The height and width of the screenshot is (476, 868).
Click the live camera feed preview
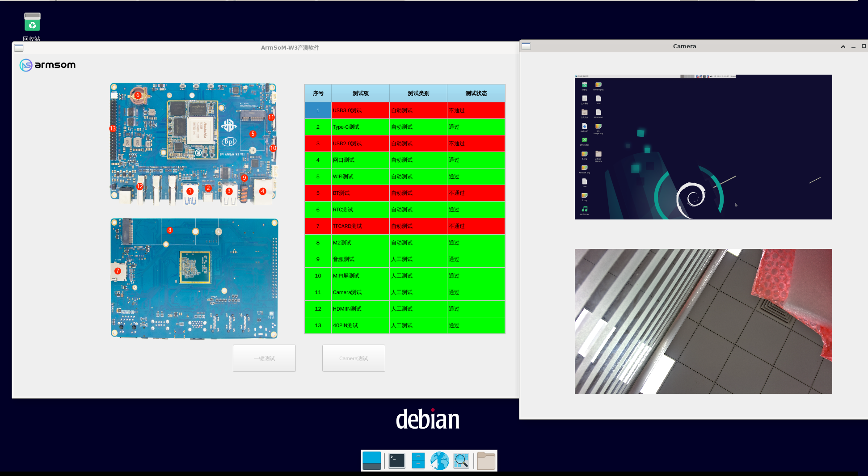coord(703,321)
